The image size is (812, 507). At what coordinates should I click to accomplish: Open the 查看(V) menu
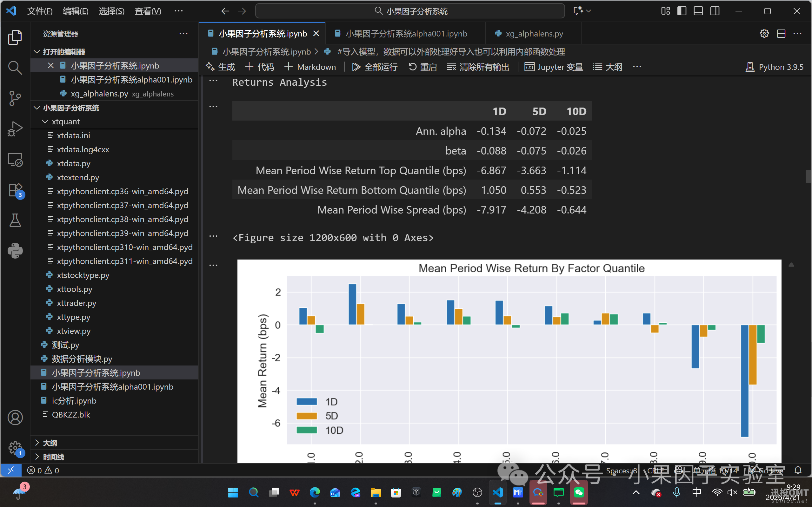[148, 11]
